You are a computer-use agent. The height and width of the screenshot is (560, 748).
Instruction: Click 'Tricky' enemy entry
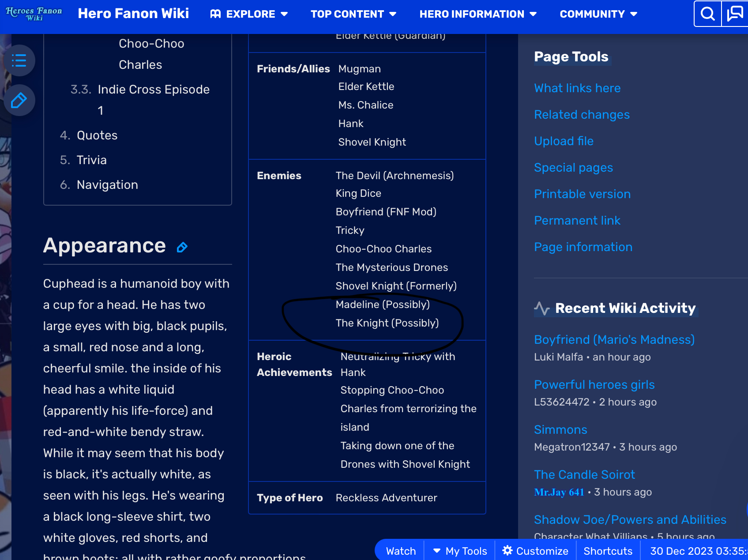(x=350, y=230)
